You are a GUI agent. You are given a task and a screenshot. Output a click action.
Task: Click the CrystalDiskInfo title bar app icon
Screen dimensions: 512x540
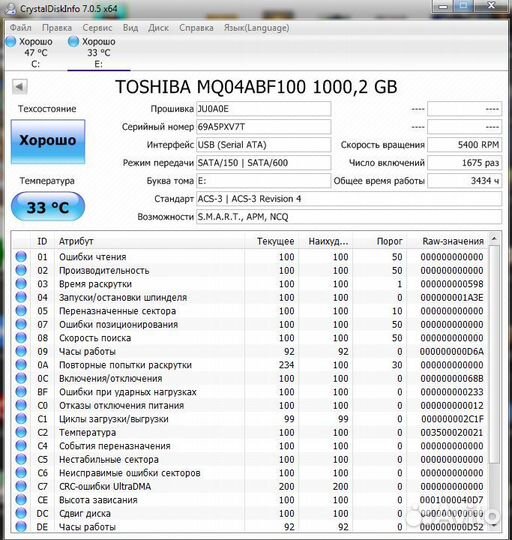(11, 8)
